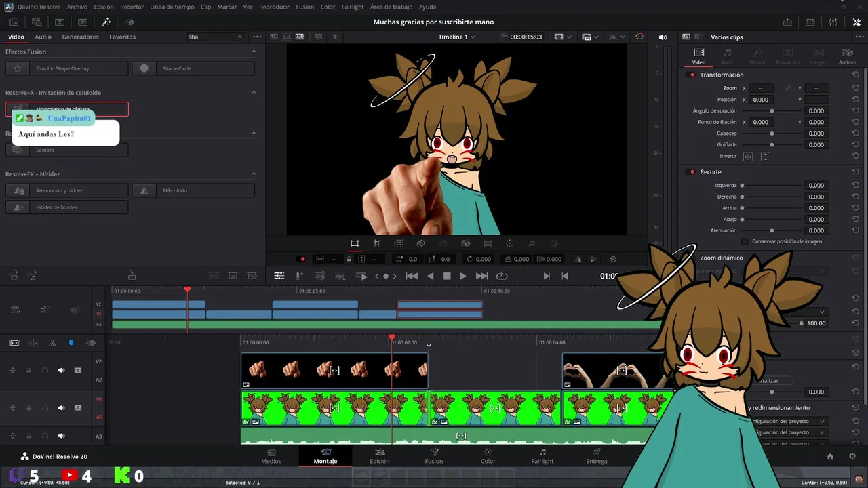
Task: Go to the project home icon
Action: click(830, 457)
